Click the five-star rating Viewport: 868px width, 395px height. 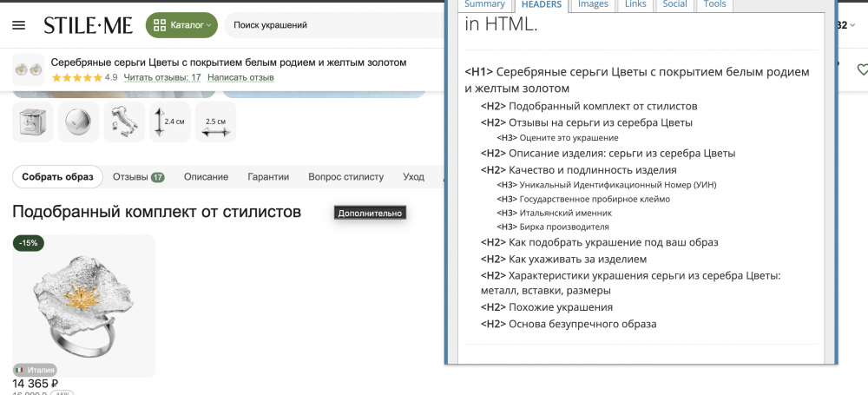pyautogui.click(x=77, y=77)
